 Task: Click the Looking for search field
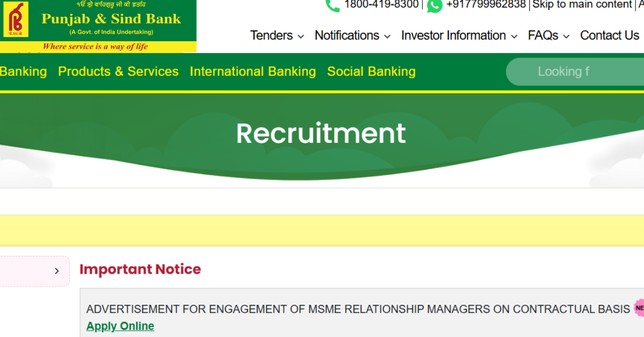pyautogui.click(x=575, y=71)
